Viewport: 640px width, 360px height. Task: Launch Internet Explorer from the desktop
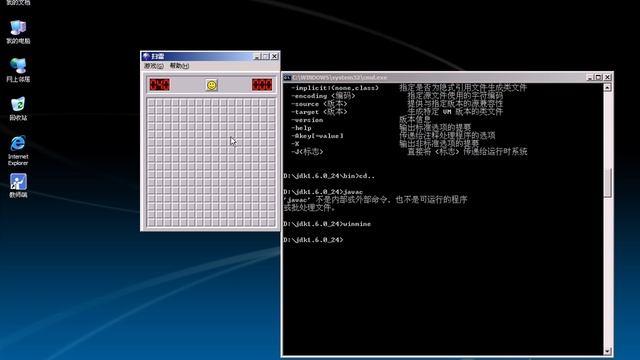[18, 150]
